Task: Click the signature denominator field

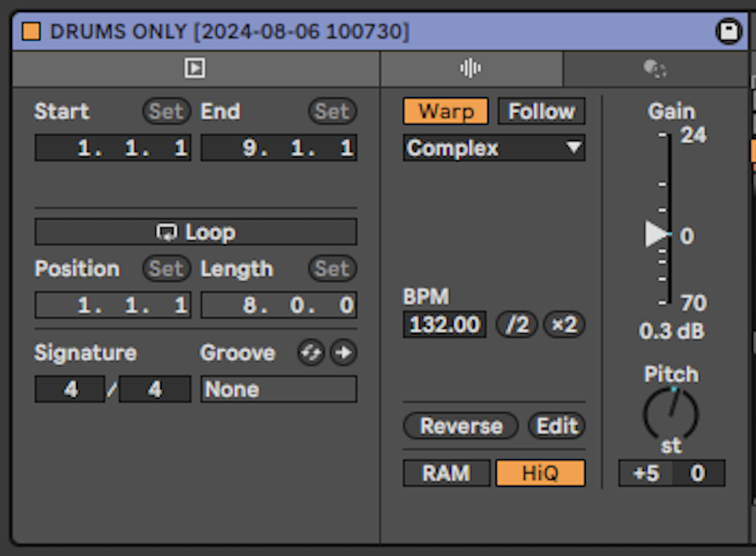Action: point(155,389)
